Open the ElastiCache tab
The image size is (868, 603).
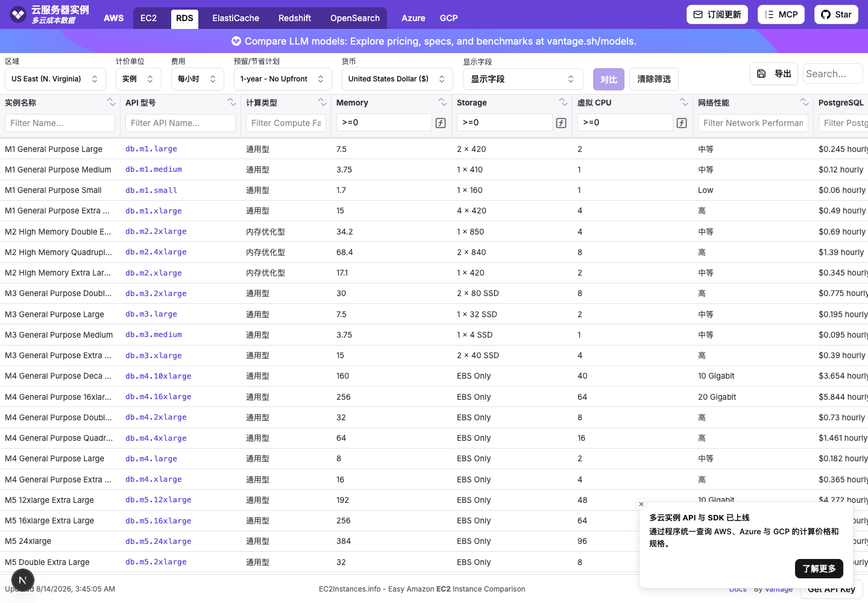click(x=236, y=18)
